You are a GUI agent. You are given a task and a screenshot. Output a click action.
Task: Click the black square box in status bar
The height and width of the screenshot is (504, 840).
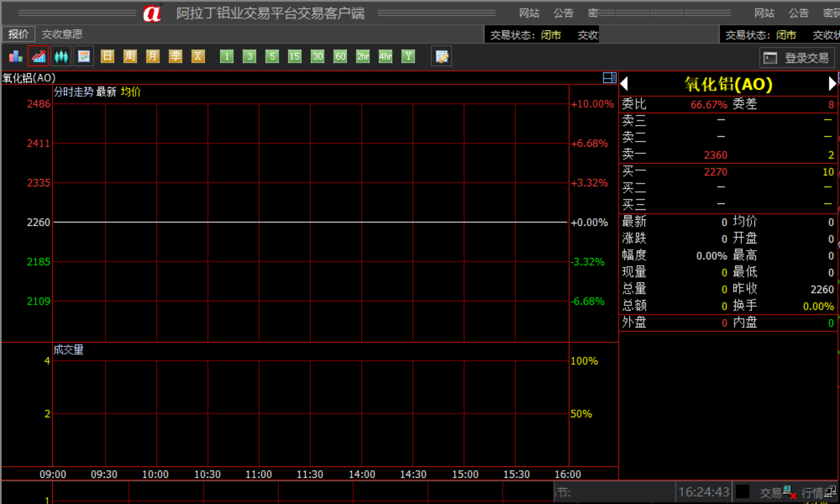[x=743, y=492]
